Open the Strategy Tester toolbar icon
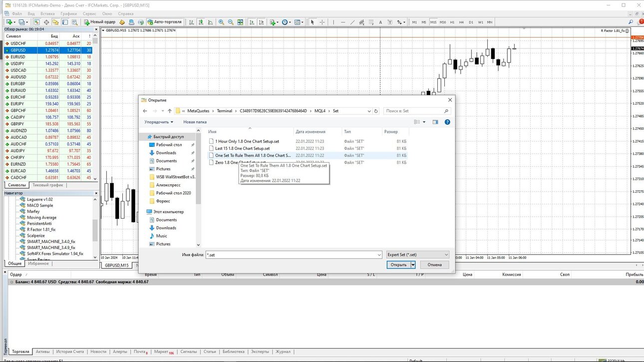 [x=74, y=22]
